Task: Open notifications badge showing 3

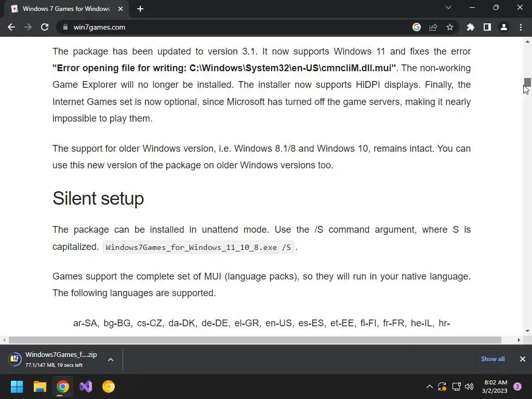Action: pyautogui.click(x=517, y=387)
